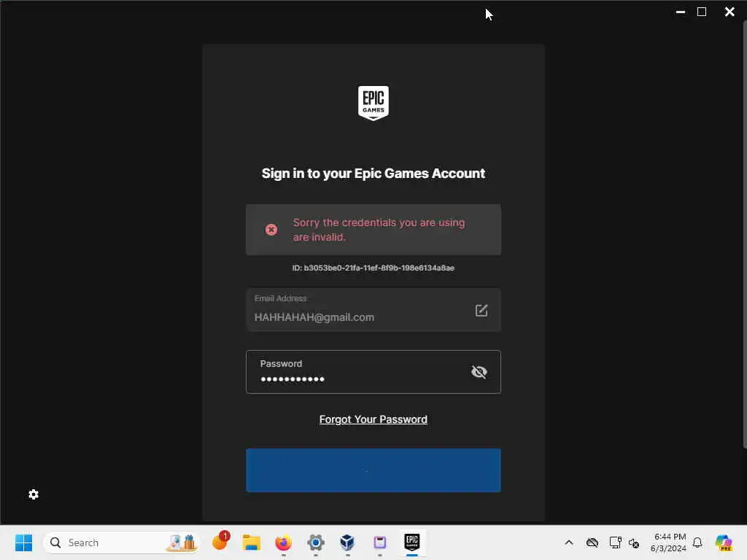This screenshot has width=747, height=560.
Task: Click the taskbar Search box
Action: tap(122, 542)
